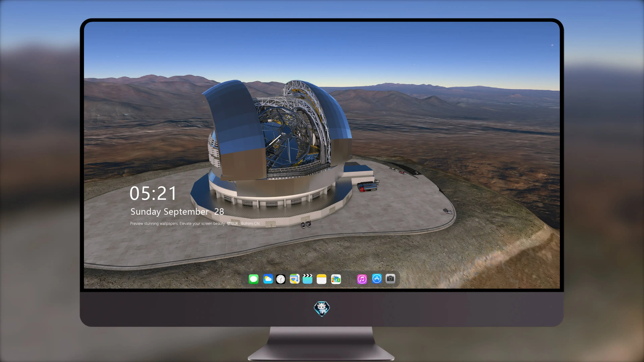Open the Clock app in the dock
Screen dimensions: 644x362
(x=281, y=279)
